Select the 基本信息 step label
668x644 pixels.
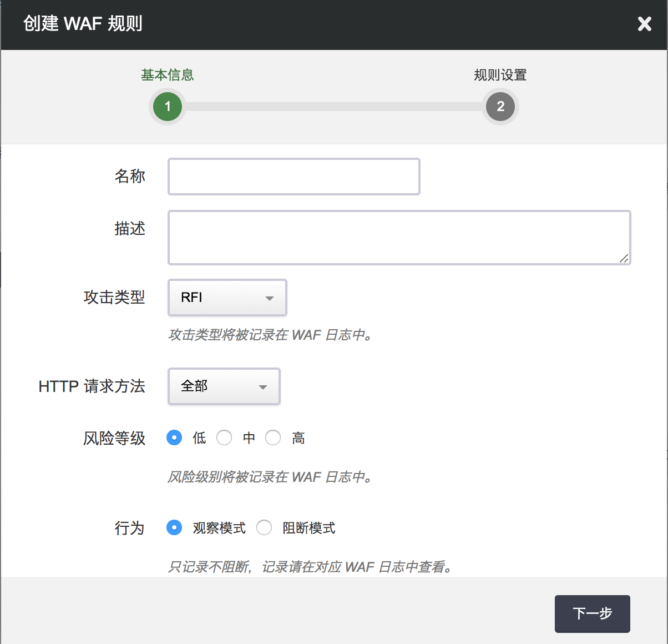click(x=168, y=75)
